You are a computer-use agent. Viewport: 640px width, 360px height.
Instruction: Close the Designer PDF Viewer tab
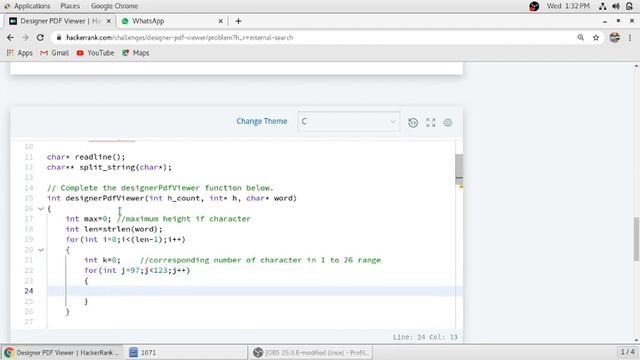(109, 21)
